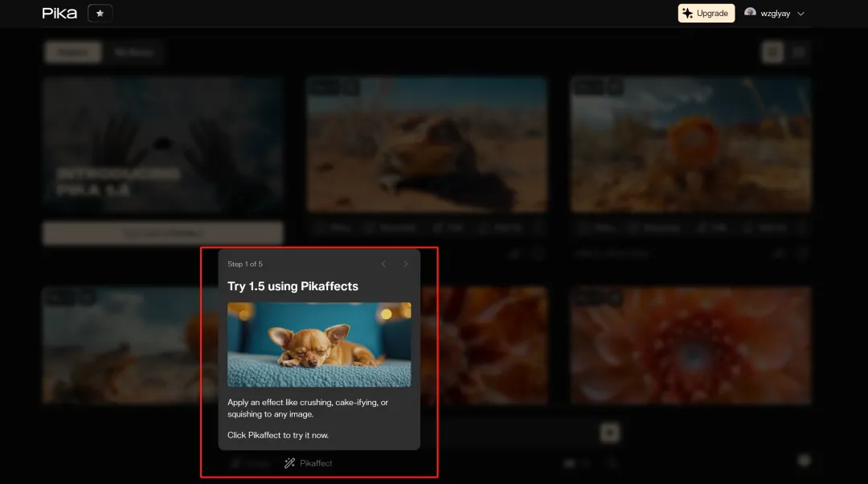
Task: Expand the account dropdown chevron
Action: [x=800, y=14]
